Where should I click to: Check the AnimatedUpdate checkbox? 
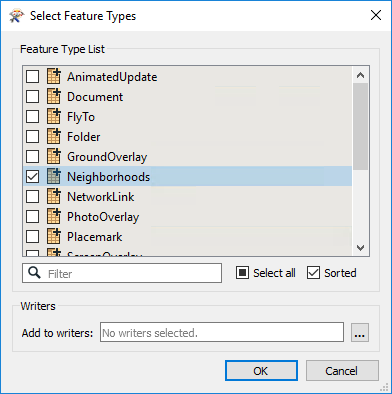[32, 77]
